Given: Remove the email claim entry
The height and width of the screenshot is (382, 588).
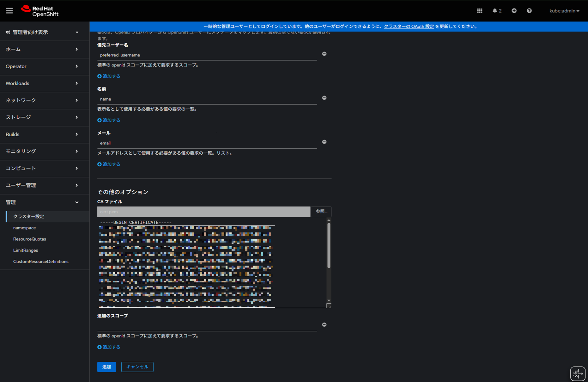Looking at the screenshot, I should coord(324,142).
